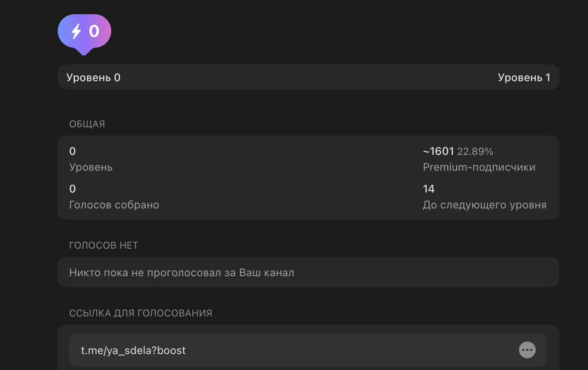588x370 pixels.
Task: Select the "Голосов собрано" caption
Action: (114, 205)
